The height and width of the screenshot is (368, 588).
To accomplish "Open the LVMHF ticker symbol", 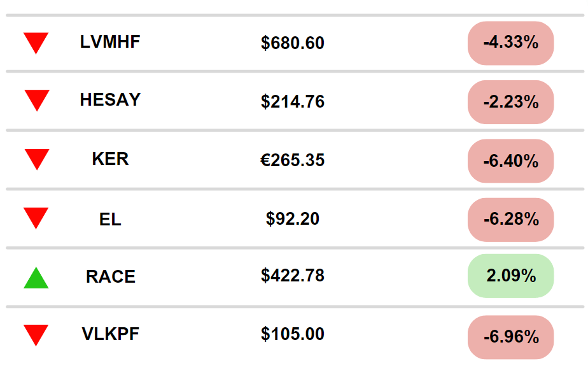I will (110, 42).
